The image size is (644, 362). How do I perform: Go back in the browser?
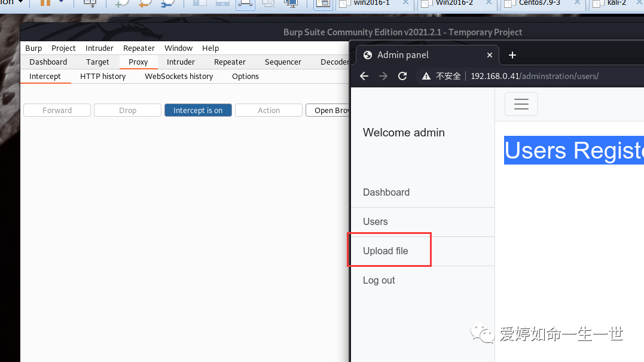(364, 76)
